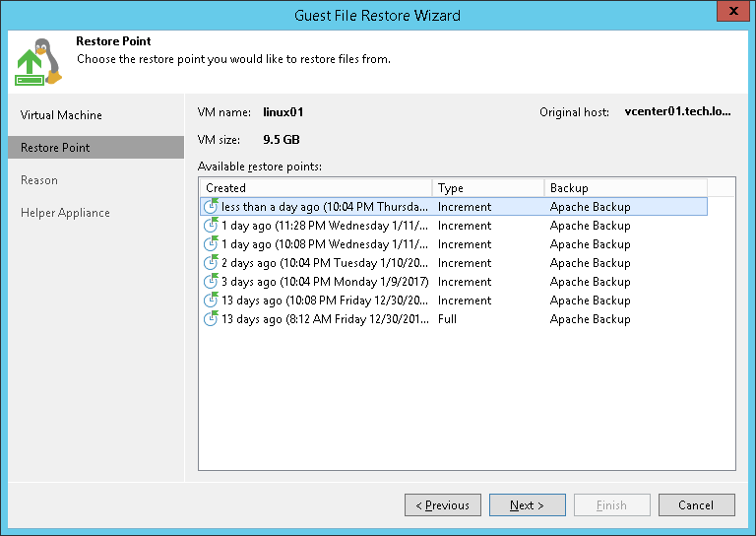The image size is (756, 536).
Task: Sort by the Type column header
Action: 488,187
